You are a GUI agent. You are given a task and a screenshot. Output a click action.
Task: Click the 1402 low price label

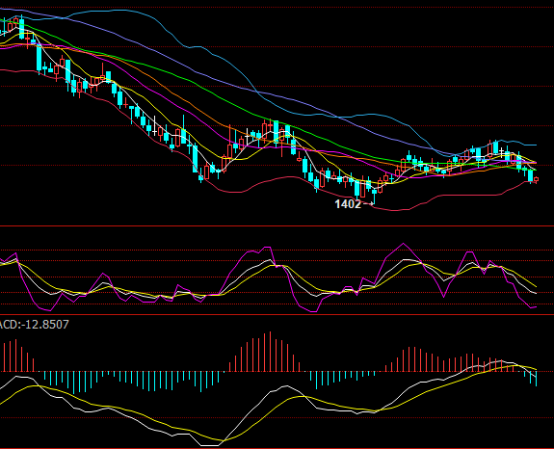(348, 204)
